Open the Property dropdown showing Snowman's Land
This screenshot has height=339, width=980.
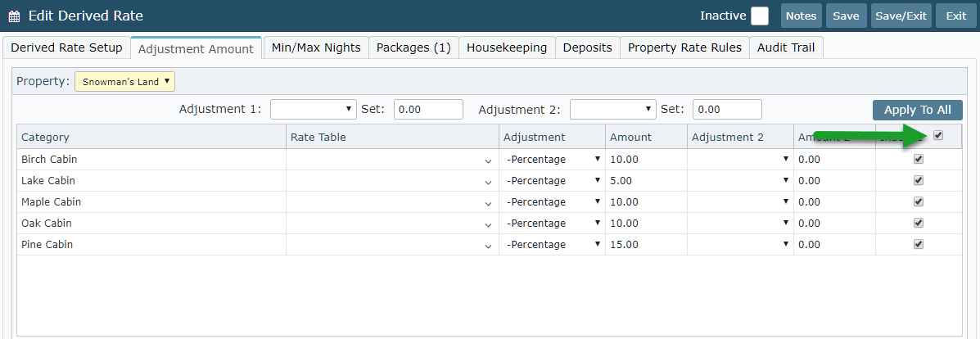point(124,81)
